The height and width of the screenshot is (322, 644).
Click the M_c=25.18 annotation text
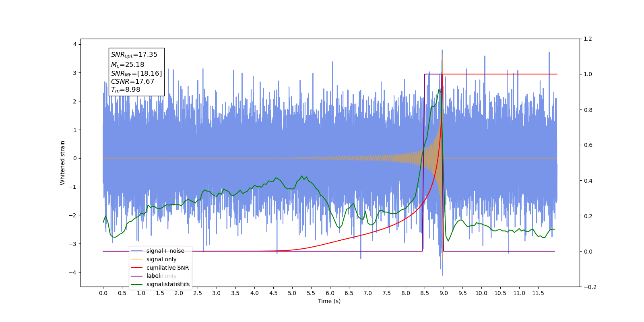click(128, 64)
